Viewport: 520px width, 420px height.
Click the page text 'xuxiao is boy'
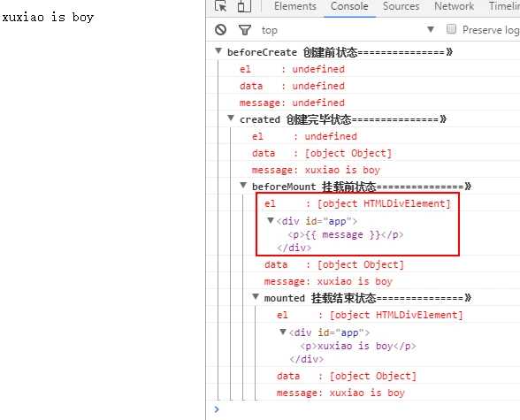pyautogui.click(x=48, y=17)
